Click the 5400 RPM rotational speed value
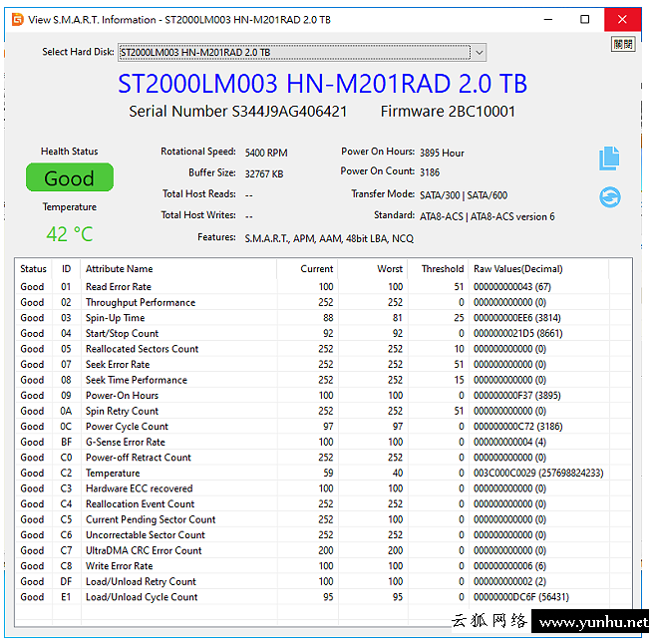Viewport: 652px width, 644px height. pos(266,153)
